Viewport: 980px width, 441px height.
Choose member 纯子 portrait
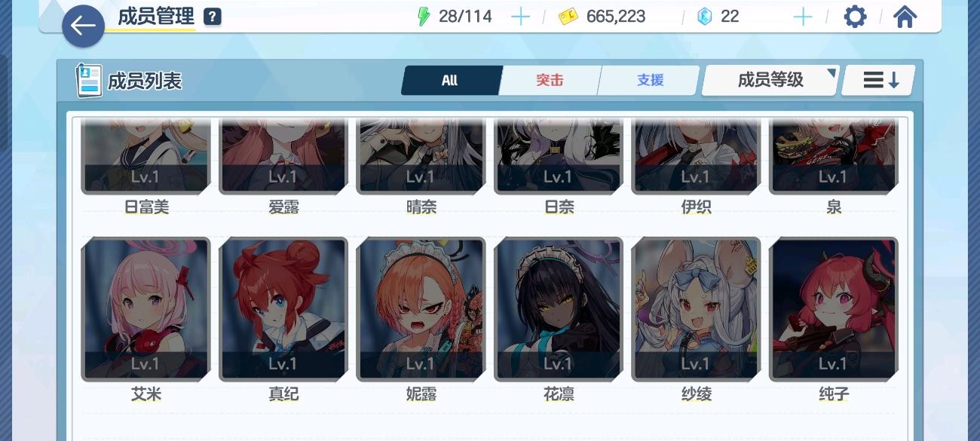click(834, 309)
